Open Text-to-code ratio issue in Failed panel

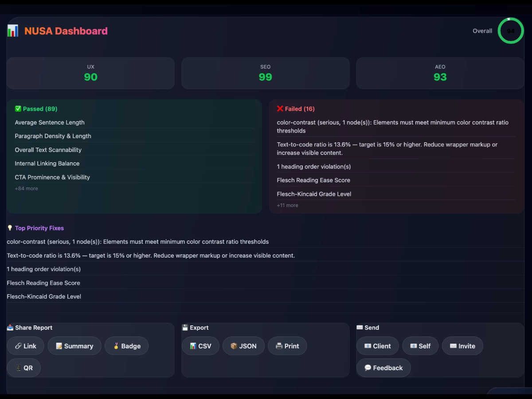pyautogui.click(x=397, y=149)
